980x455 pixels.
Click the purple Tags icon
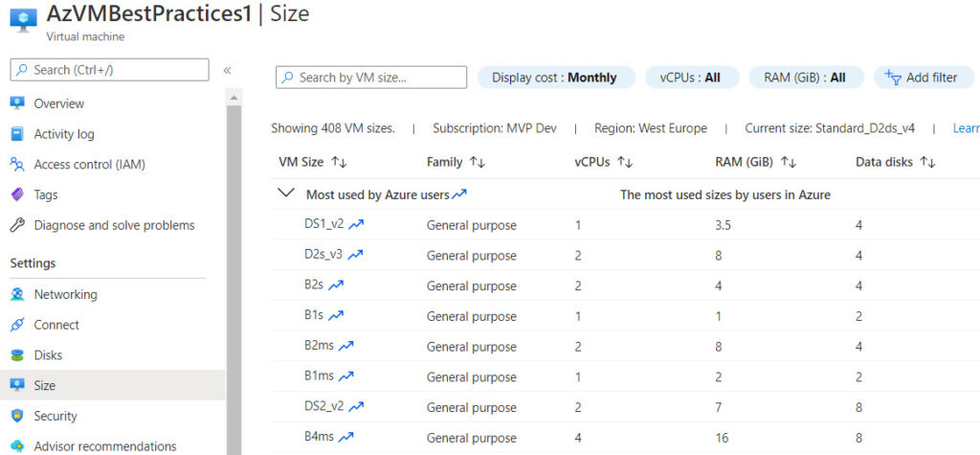pyautogui.click(x=17, y=195)
